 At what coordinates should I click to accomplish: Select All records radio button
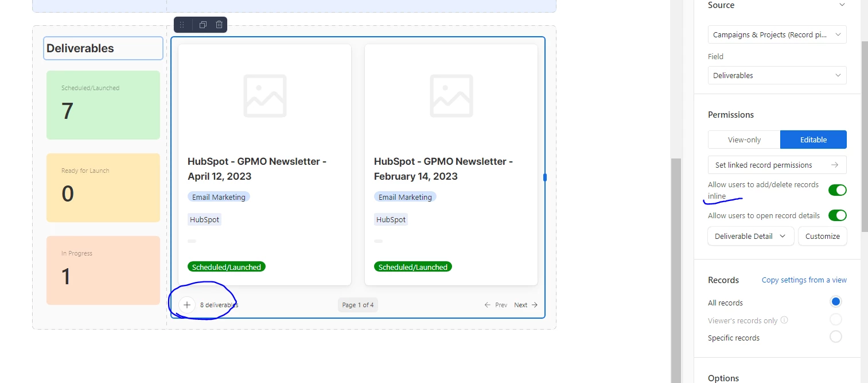click(x=836, y=302)
